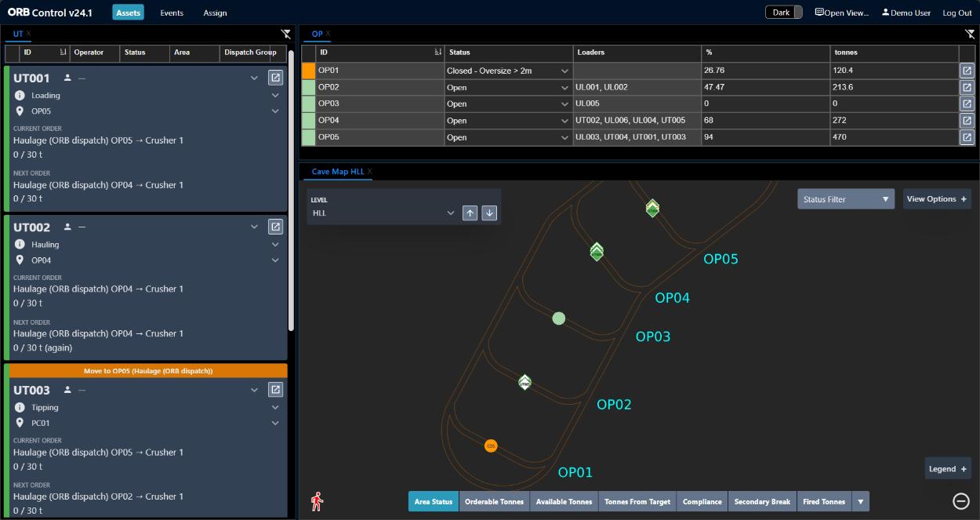
Task: Open OP02 row popout icon
Action: [967, 87]
